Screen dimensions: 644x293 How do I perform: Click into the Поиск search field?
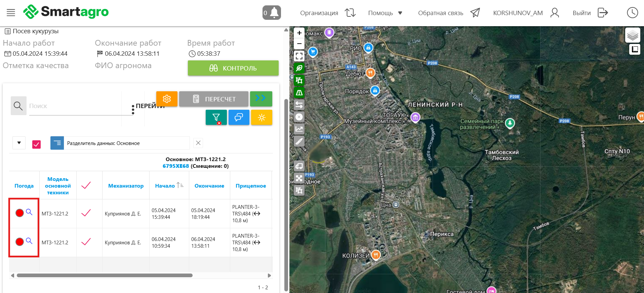80,106
